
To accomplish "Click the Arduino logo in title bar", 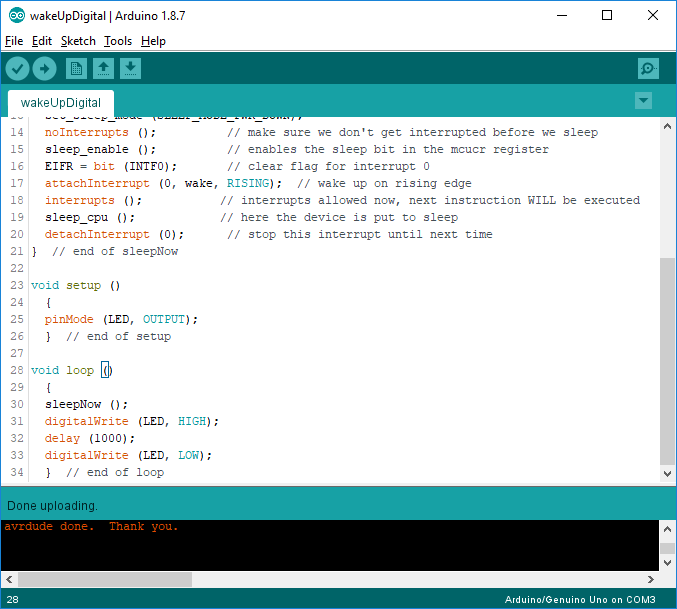I will pos(17,16).
